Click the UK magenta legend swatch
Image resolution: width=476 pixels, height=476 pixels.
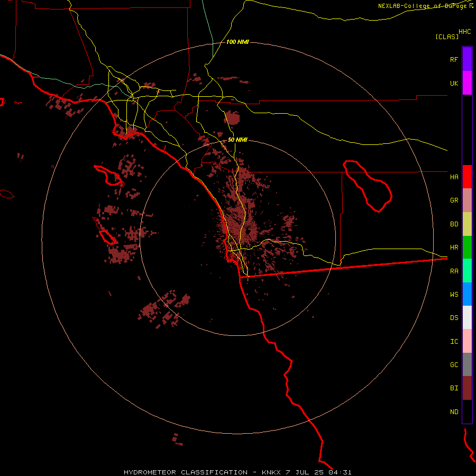coord(467,83)
